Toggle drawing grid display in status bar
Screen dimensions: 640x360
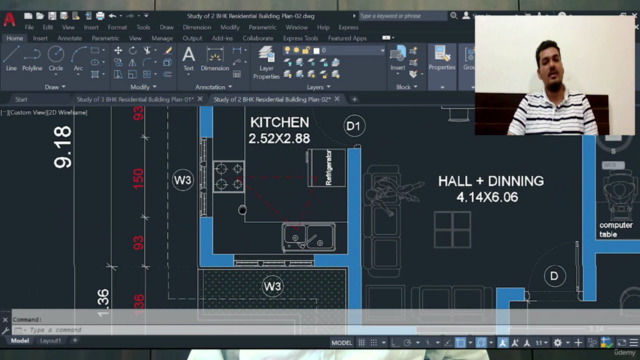point(362,342)
